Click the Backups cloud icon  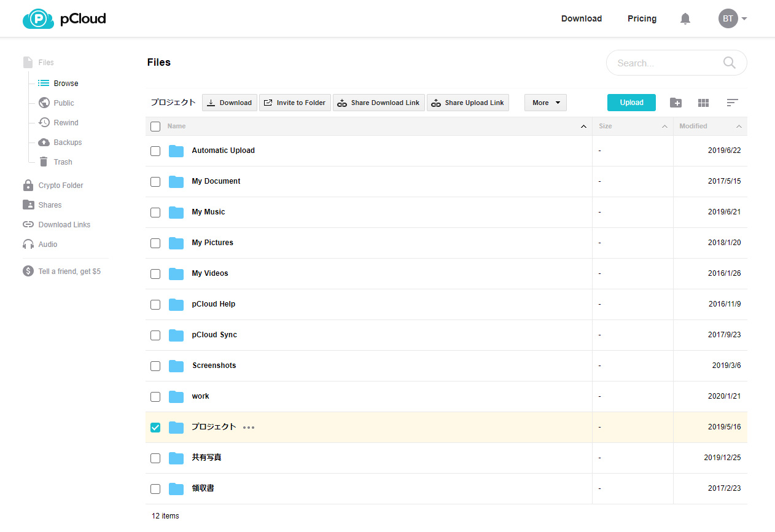click(44, 142)
